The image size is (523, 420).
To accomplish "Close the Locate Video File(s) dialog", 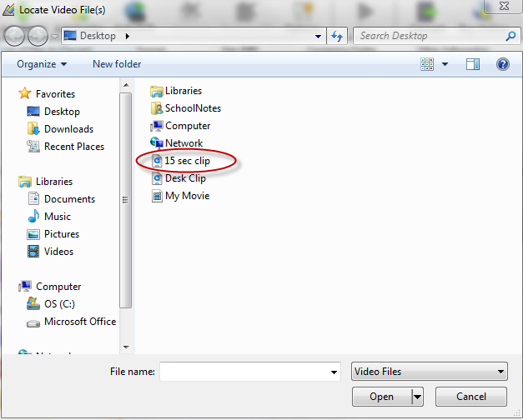I will point(504,6).
